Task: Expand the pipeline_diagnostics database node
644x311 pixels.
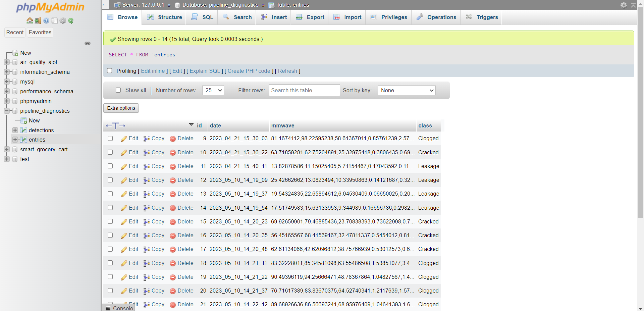Action: pos(7,111)
